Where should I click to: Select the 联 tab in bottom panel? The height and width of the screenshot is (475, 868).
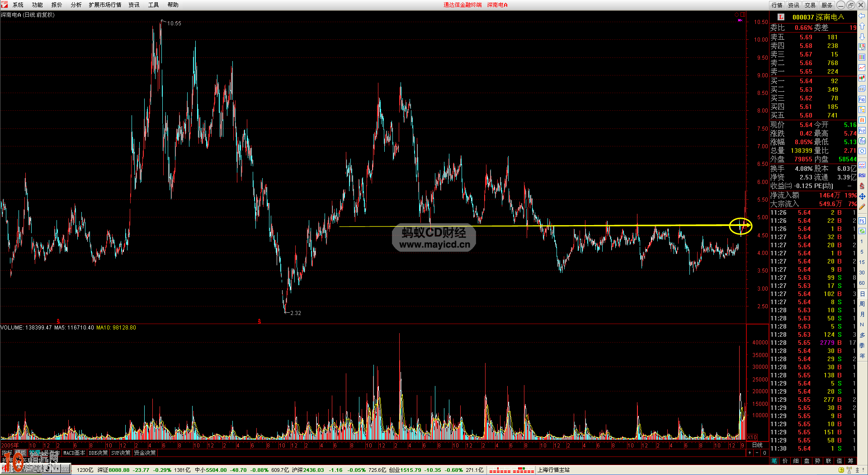pos(828,461)
